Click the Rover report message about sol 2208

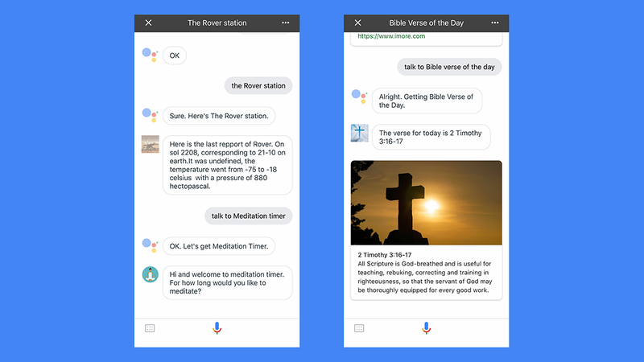click(228, 165)
